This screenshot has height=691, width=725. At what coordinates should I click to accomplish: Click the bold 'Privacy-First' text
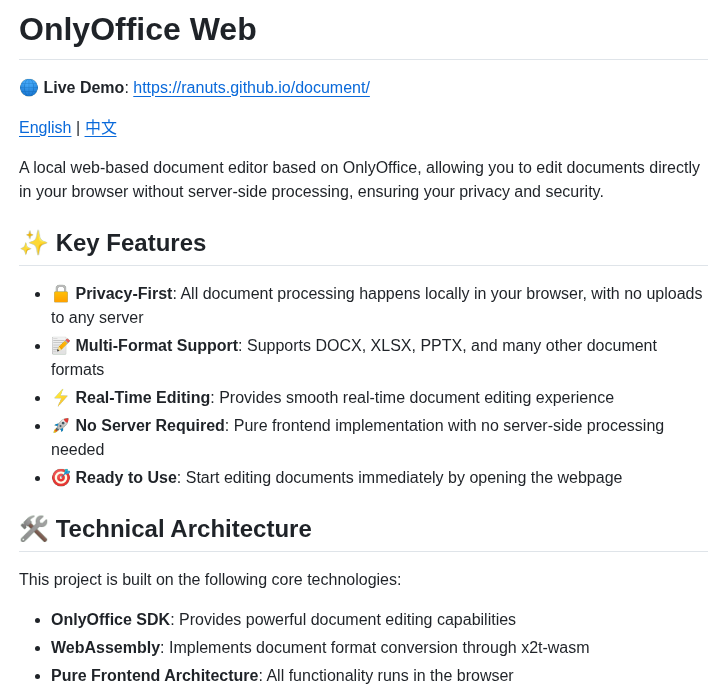124,294
